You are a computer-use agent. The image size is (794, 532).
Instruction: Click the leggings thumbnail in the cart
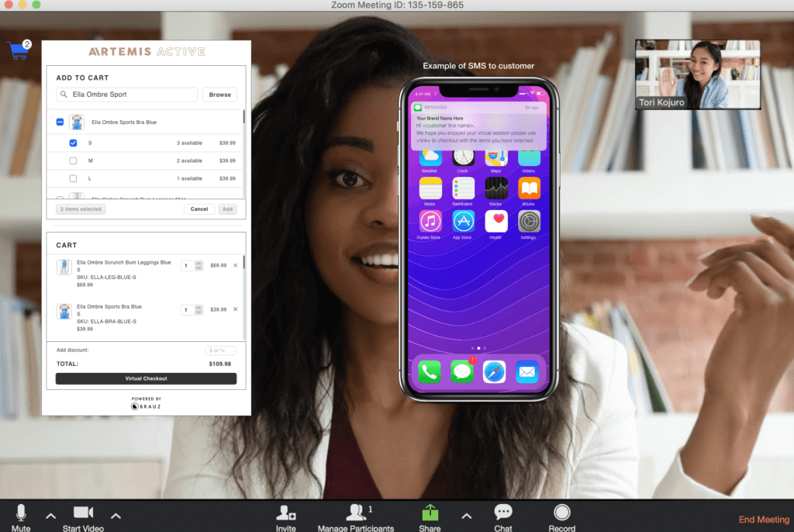pos(64,267)
